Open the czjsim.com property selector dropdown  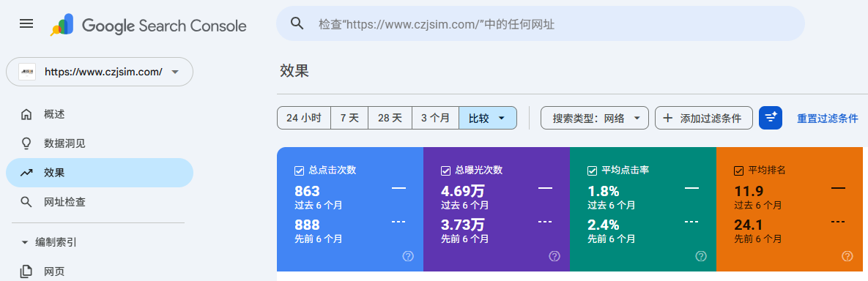point(100,72)
